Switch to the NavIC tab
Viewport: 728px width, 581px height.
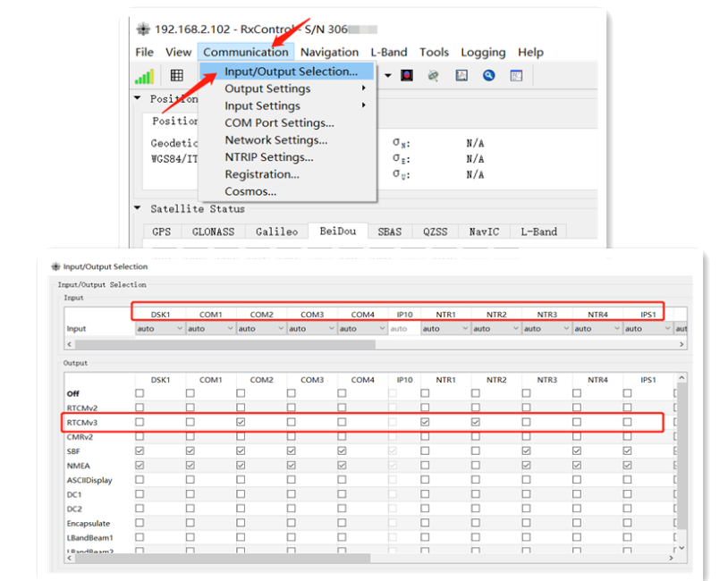pos(484,232)
